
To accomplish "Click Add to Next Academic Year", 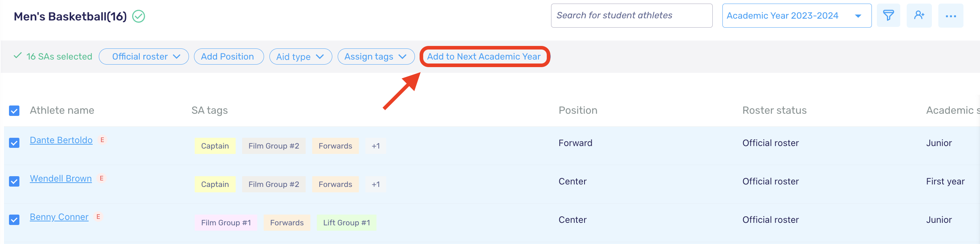I will [484, 57].
